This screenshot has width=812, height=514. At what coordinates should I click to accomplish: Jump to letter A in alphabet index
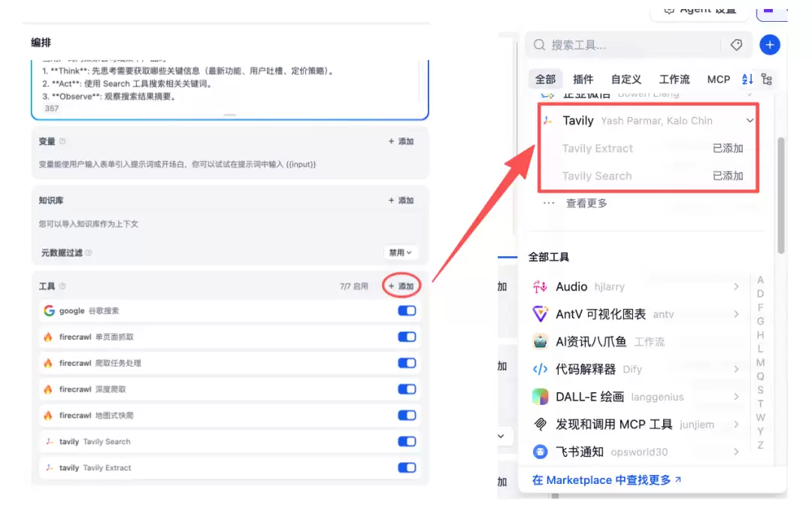760,280
